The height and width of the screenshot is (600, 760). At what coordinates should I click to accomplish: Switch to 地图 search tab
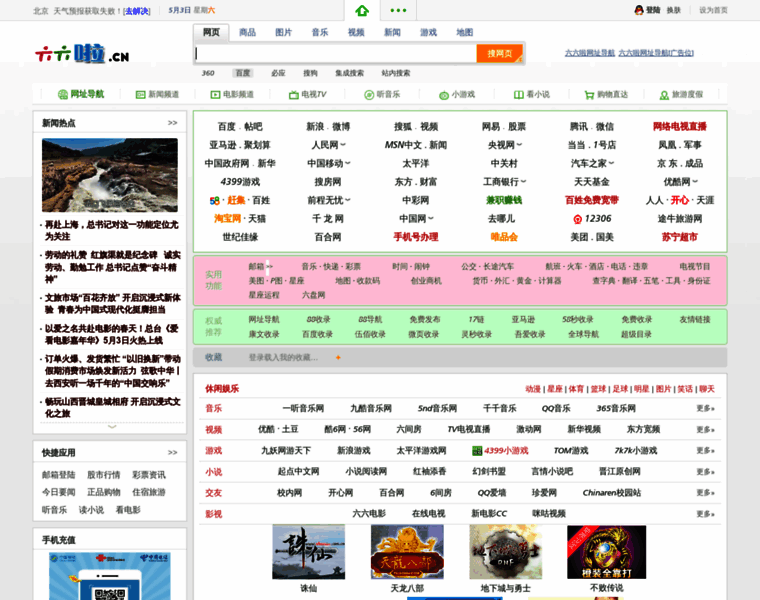pos(464,32)
